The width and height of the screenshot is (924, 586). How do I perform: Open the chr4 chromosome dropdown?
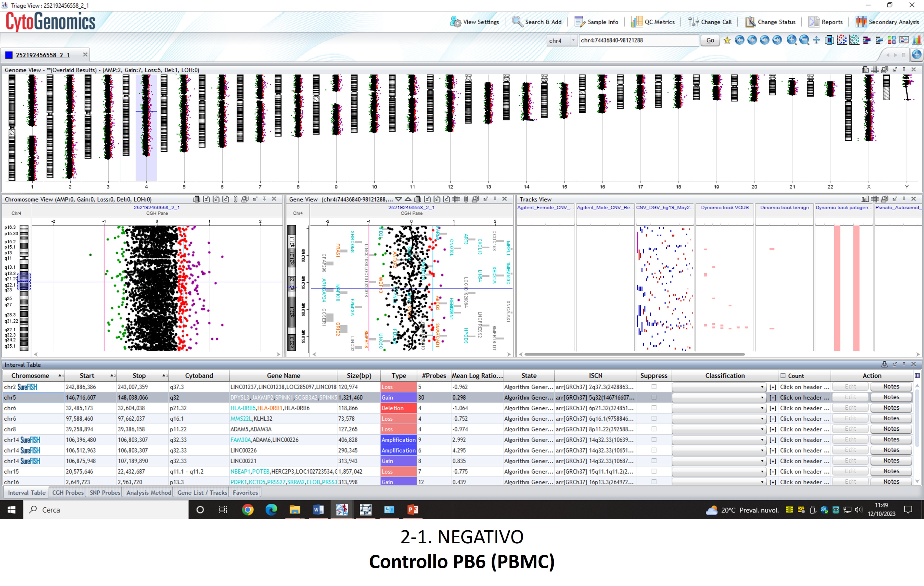coord(573,40)
